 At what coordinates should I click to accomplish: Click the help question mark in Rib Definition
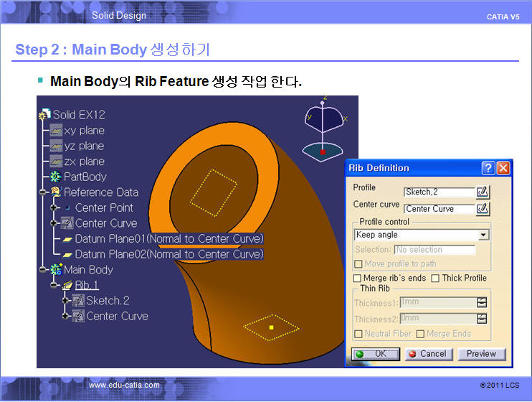pos(488,168)
